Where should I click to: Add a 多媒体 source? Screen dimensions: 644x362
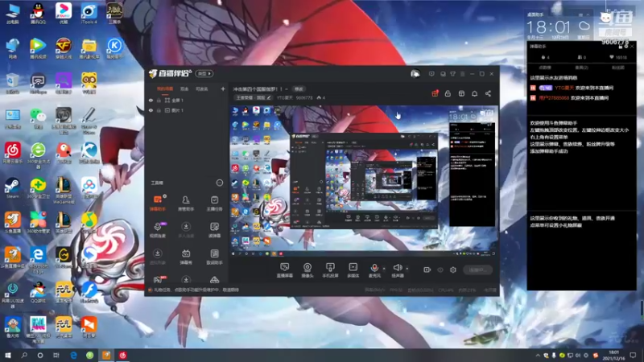(x=353, y=270)
